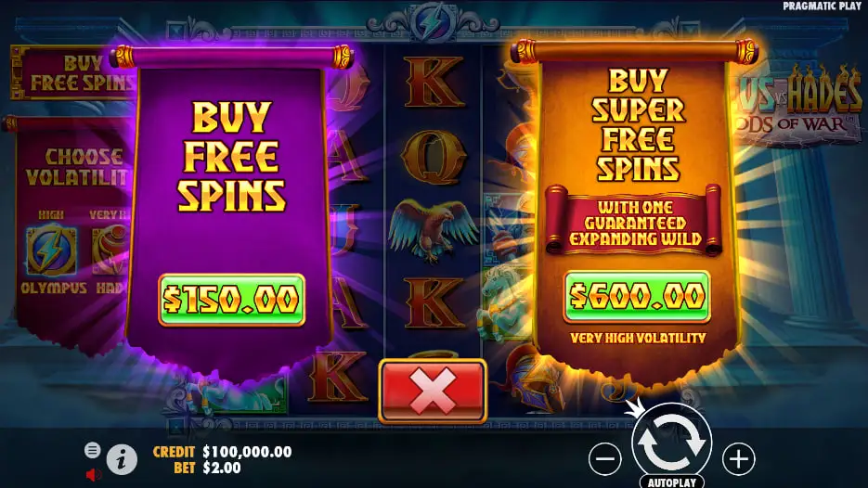Click the Buy Free Spins side panel
Screen dimensions: 868x488
tap(74, 73)
